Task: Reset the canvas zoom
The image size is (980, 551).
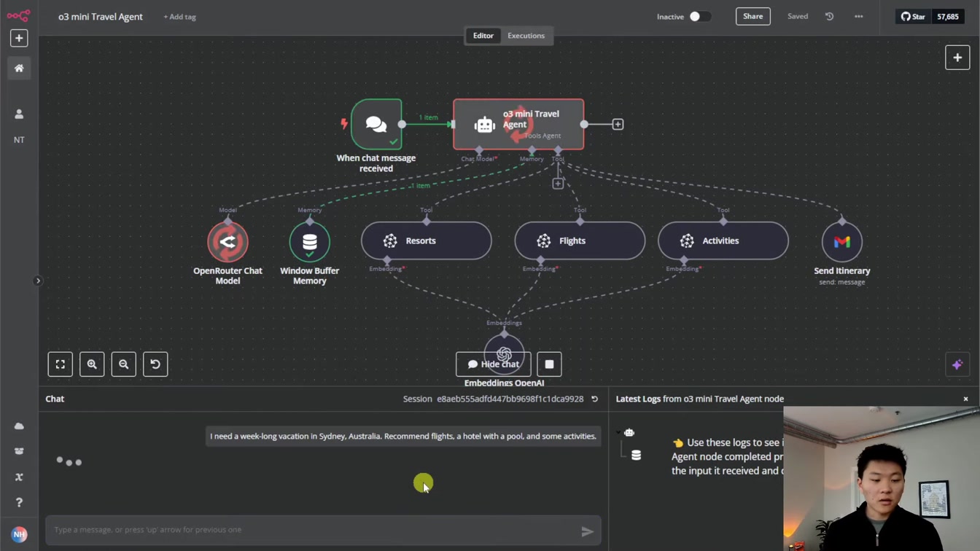Action: pos(155,364)
